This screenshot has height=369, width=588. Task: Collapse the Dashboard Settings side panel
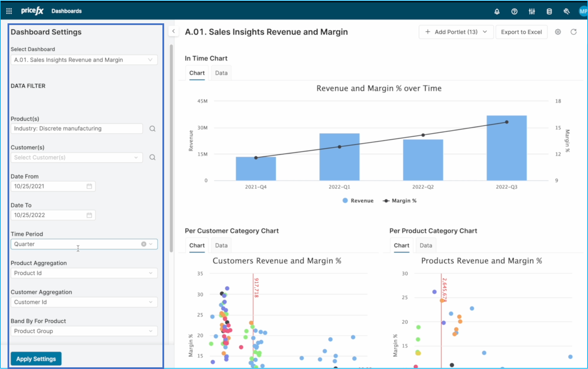173,31
